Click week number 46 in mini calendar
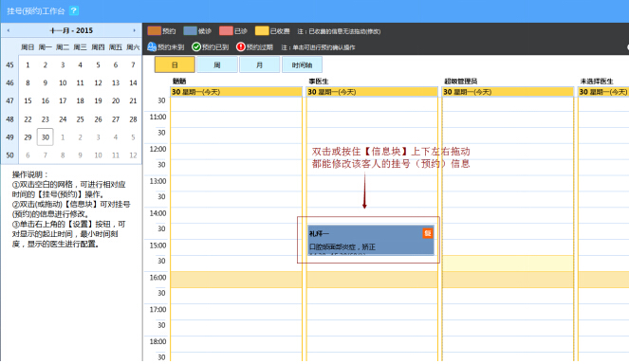 (10, 82)
